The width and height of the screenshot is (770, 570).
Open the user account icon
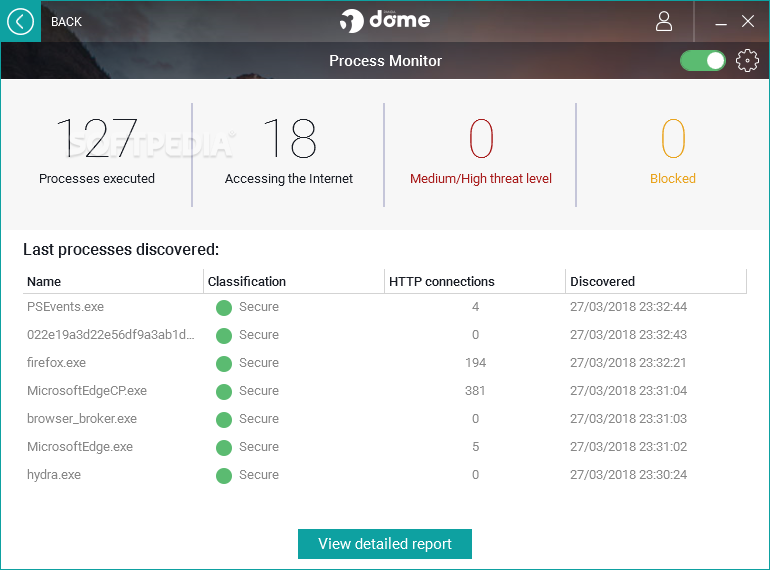coord(664,22)
